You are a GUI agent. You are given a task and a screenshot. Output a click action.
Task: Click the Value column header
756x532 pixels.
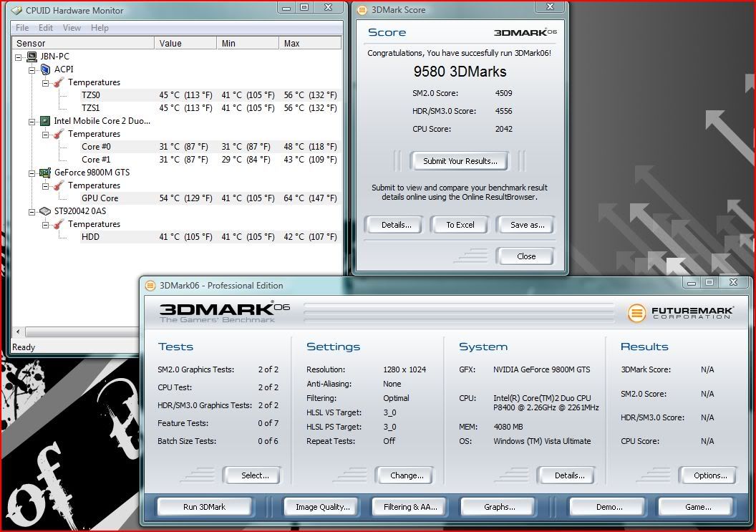pyautogui.click(x=185, y=44)
